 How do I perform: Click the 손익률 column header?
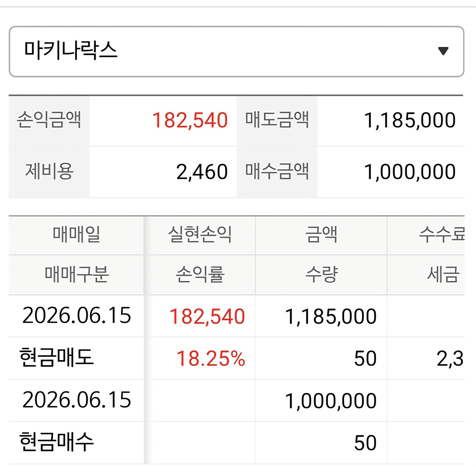200,275
